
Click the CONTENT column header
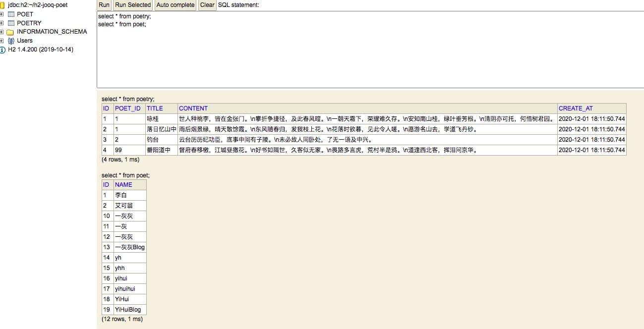coord(193,109)
